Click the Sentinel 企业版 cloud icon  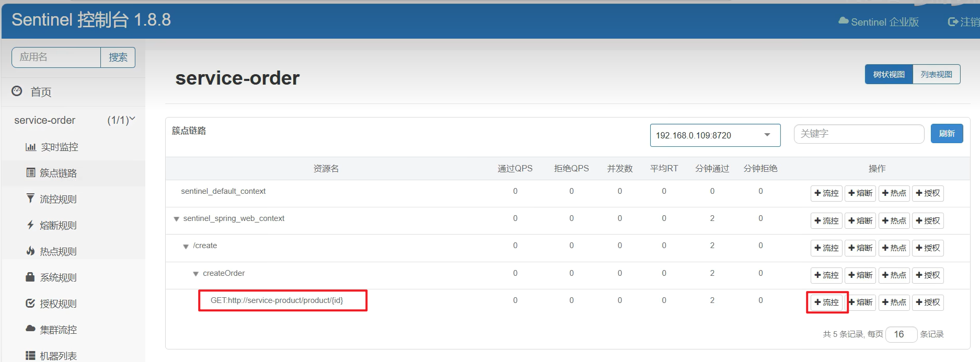tap(843, 21)
